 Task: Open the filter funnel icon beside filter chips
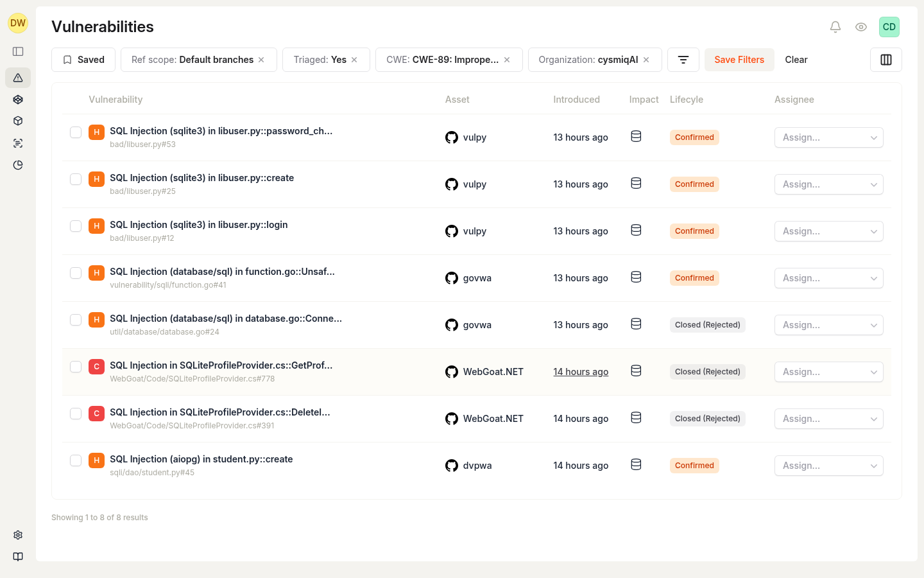tap(683, 59)
